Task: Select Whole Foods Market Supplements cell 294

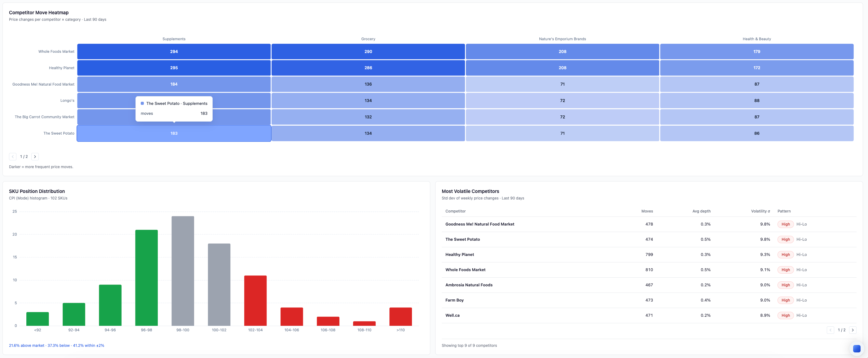Action: point(174,51)
